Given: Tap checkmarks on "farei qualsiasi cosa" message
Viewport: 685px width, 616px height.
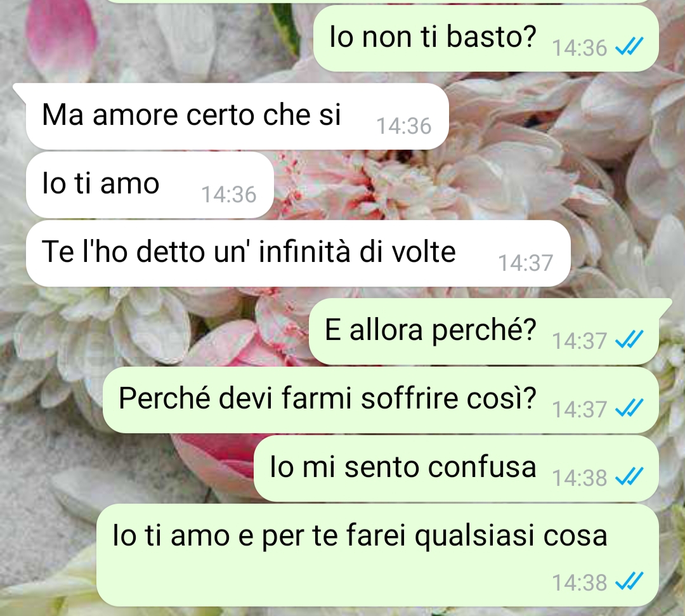Looking at the screenshot, I should [x=629, y=582].
